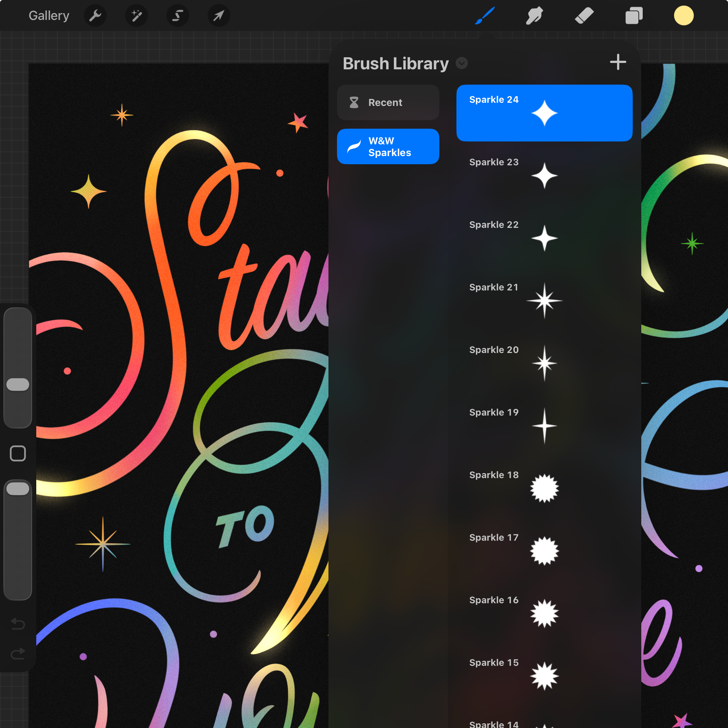The image size is (728, 728).
Task: Select the Transform arrow tool
Action: [219, 15]
